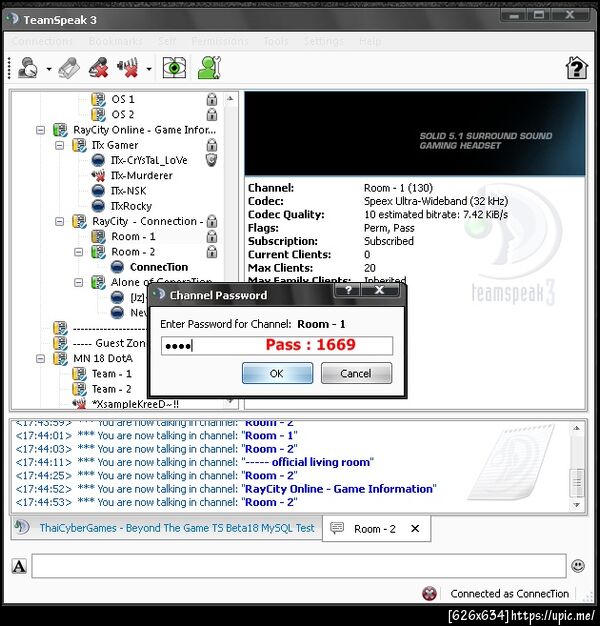Collapse the MN 18 DotA node
The height and width of the screenshot is (626, 600).
coord(40,359)
